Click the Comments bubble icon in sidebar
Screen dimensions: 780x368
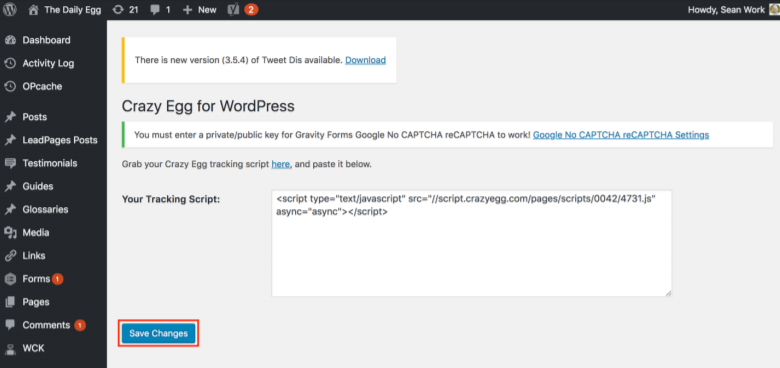10,325
